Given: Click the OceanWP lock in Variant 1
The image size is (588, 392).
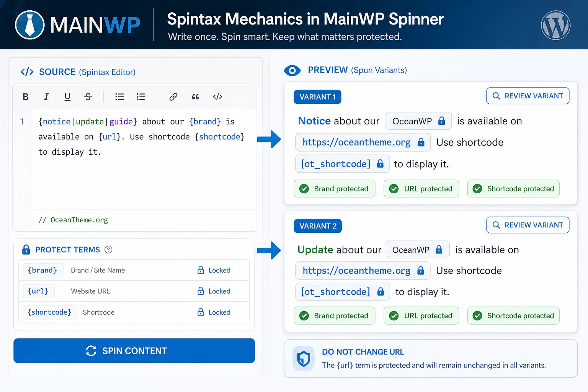Looking at the screenshot, I should 441,121.
